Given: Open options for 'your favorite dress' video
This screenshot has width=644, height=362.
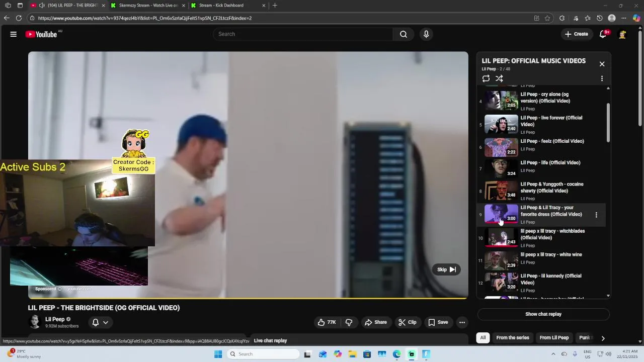Looking at the screenshot, I should tap(596, 215).
